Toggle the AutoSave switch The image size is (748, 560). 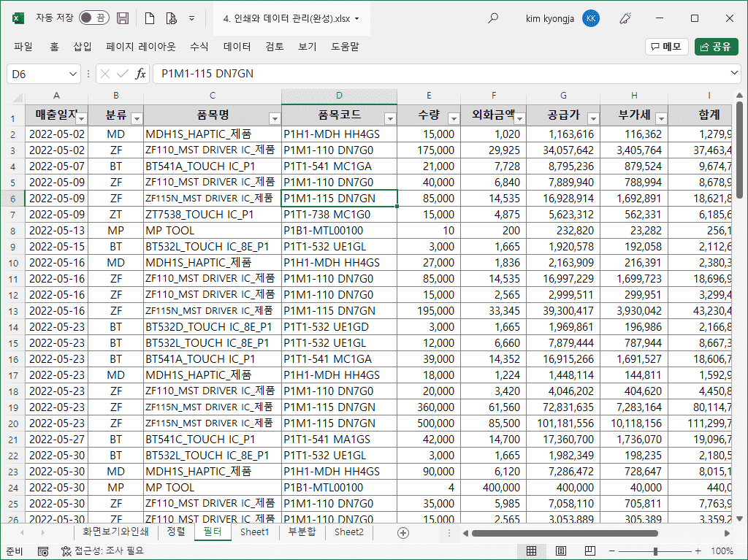(94, 18)
